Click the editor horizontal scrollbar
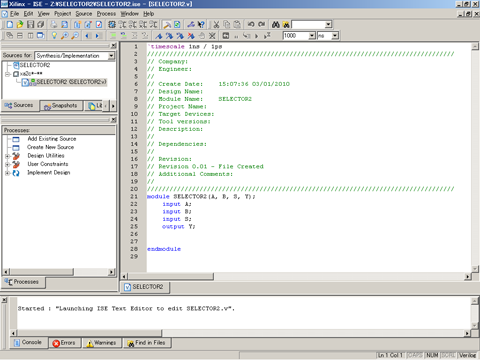Image resolution: width=480 pixels, height=360 pixels. pyautogui.click(x=297, y=276)
